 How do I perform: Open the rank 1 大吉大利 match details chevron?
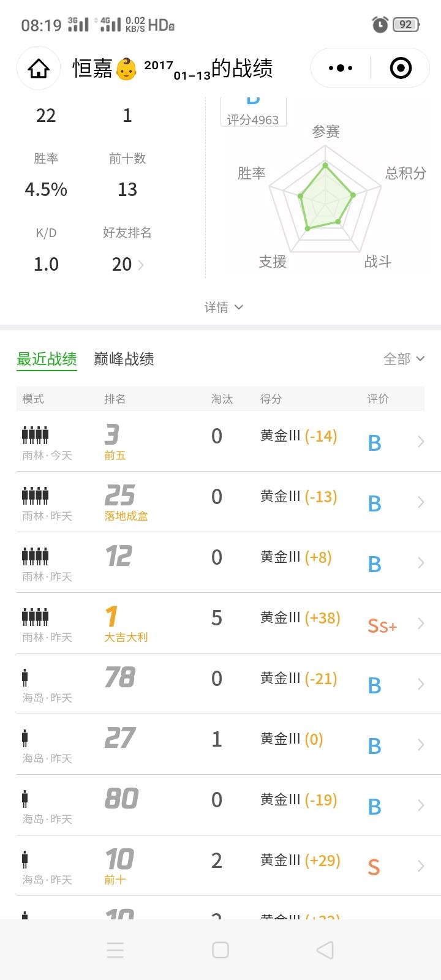point(421,624)
